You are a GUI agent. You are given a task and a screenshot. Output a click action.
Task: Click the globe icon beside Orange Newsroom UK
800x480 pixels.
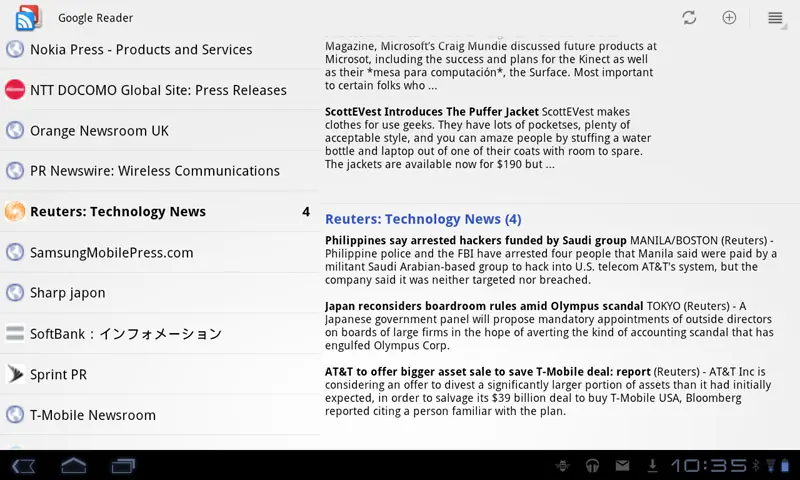(x=15, y=130)
